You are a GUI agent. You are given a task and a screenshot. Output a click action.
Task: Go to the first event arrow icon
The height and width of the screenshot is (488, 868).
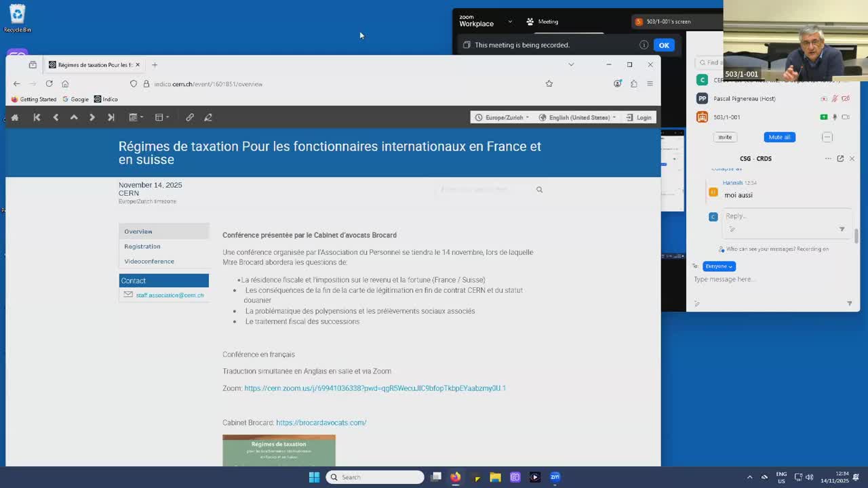pyautogui.click(x=37, y=117)
